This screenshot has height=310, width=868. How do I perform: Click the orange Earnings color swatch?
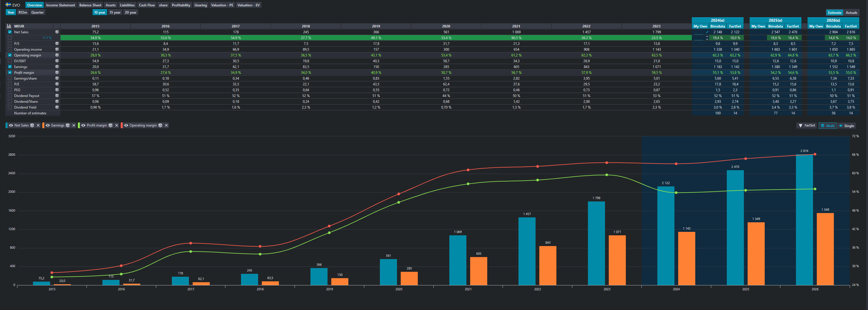pos(43,125)
